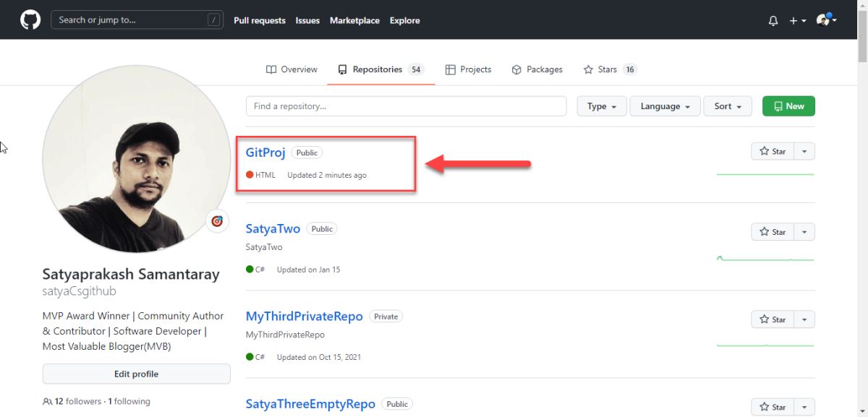Viewport: 868px width, 417px height.
Task: Click SatyaTwo activity sparkline graph
Action: (x=765, y=258)
